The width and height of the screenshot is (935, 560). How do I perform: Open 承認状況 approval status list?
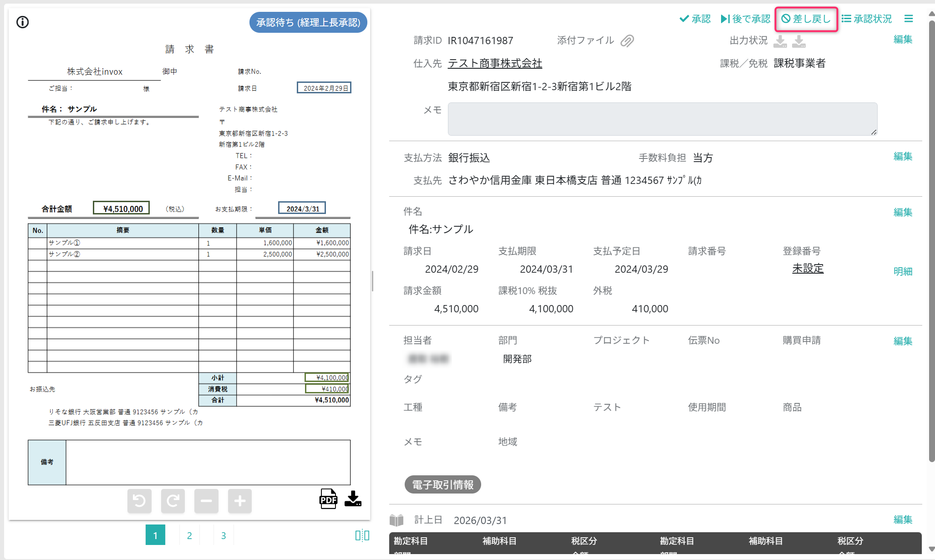(867, 19)
